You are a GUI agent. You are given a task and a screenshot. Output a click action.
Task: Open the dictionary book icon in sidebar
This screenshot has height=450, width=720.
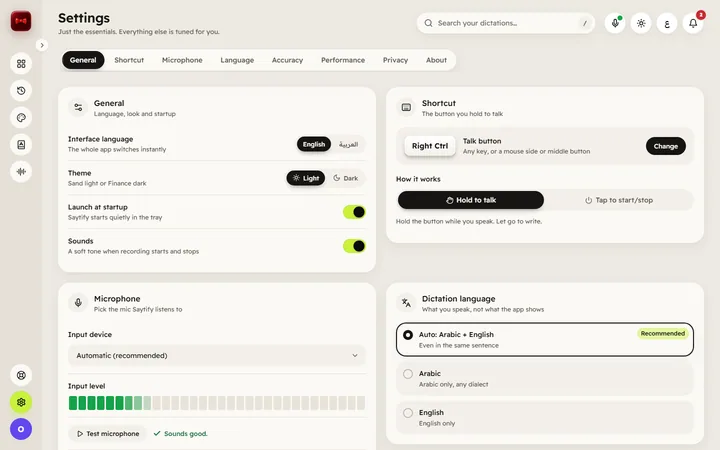(x=21, y=145)
